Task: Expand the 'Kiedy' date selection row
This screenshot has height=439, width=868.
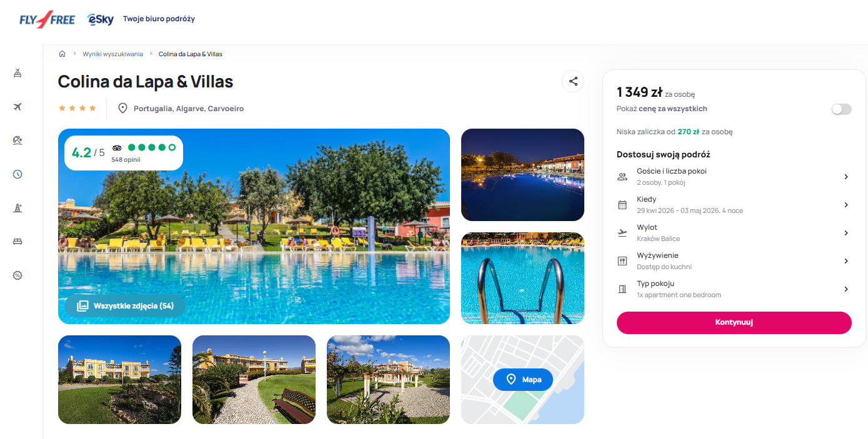Action: click(x=734, y=205)
